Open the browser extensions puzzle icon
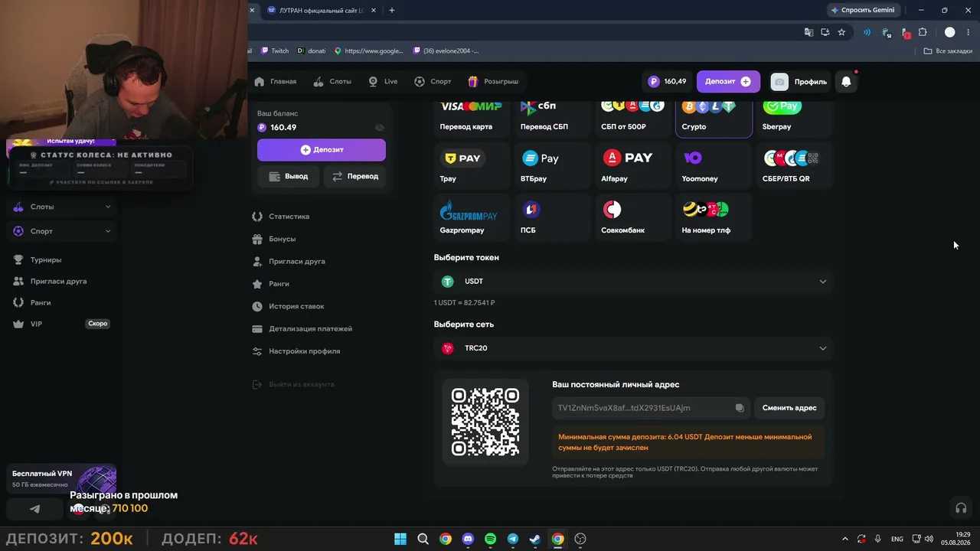The width and height of the screenshot is (980, 551). (923, 32)
